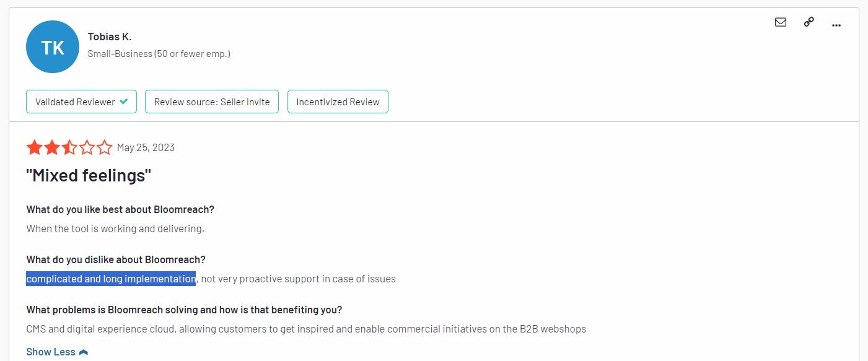Collapse review with Show Less
868x361 pixels.
(51, 352)
